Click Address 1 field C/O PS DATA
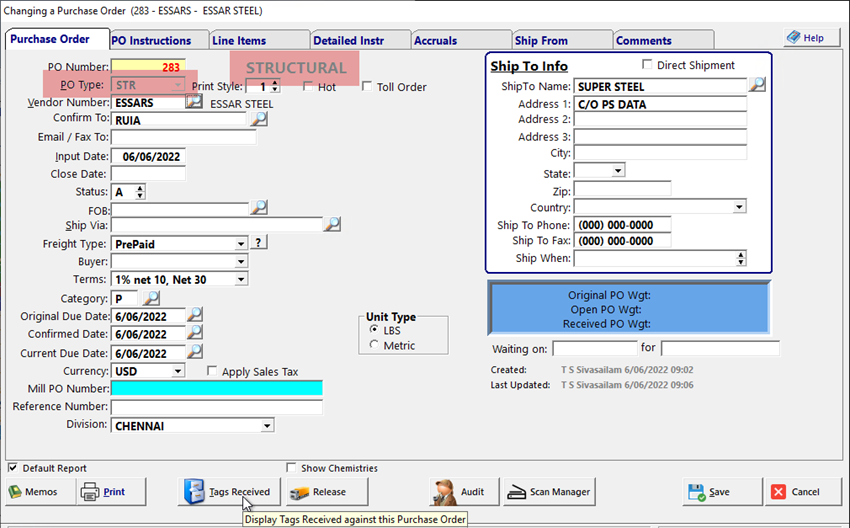 pos(660,104)
